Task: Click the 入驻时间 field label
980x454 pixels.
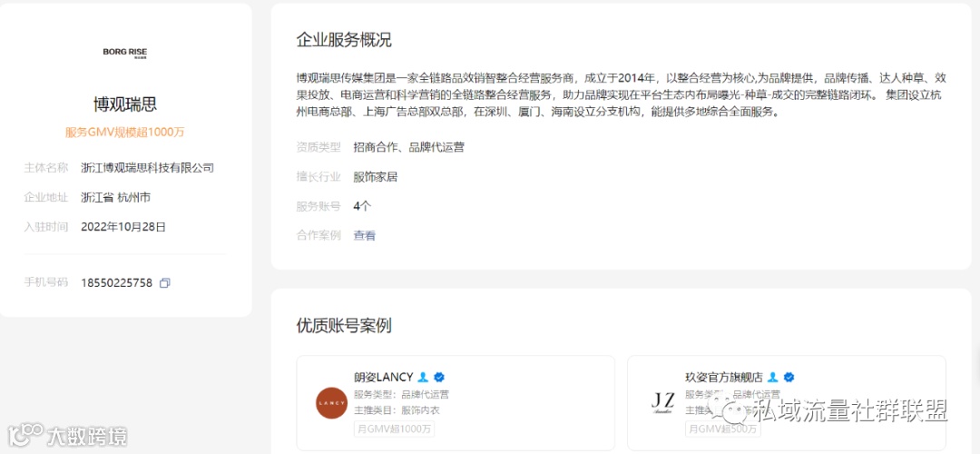Action: (45, 227)
